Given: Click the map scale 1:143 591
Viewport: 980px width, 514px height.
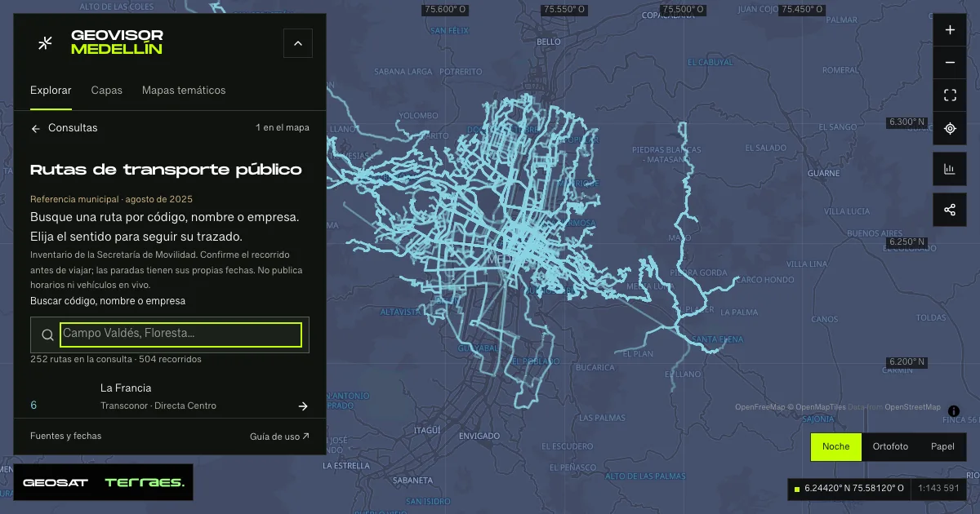Looking at the screenshot, I should [938, 489].
